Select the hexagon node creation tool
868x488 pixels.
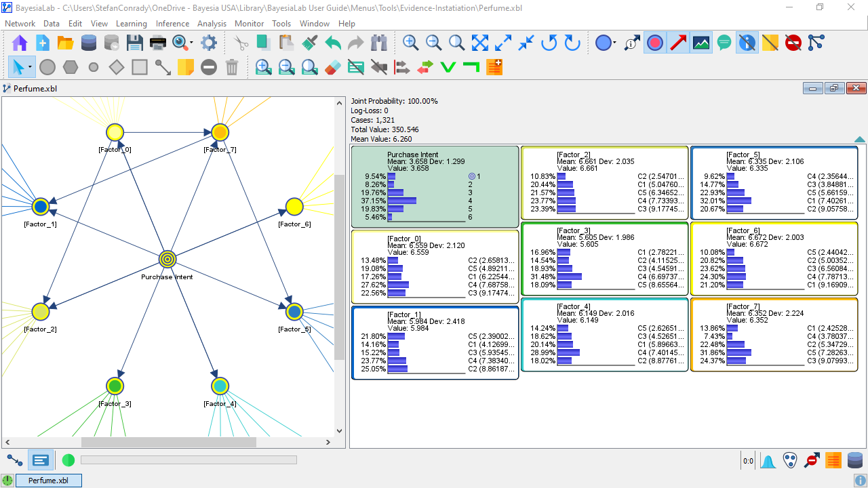[x=71, y=67]
